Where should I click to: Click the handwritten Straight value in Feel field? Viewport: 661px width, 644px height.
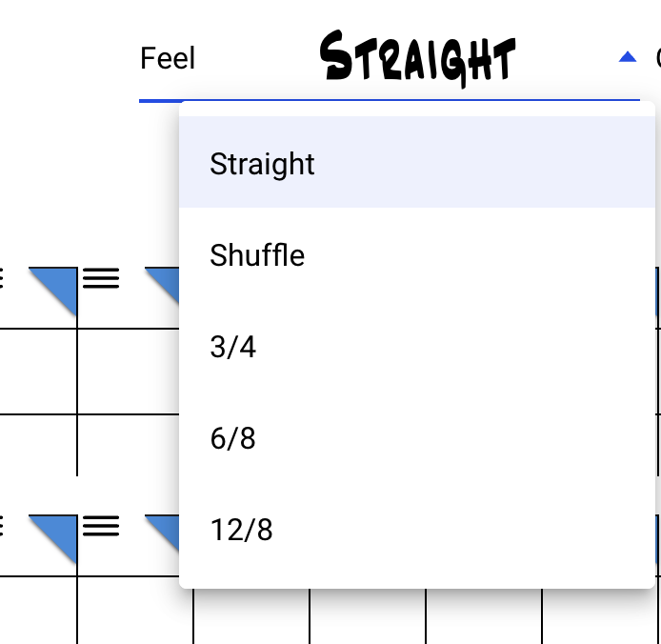click(x=417, y=59)
